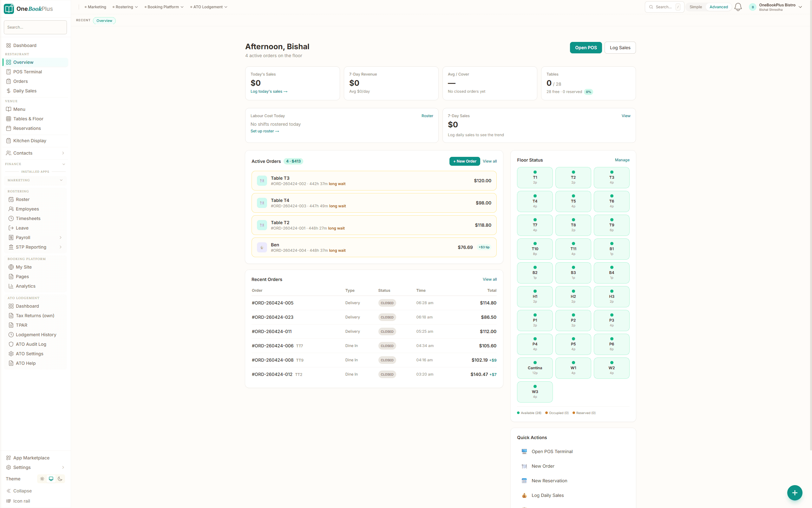This screenshot has width=812, height=508.
Task: Switch to Advanced mode
Action: coord(719,7)
